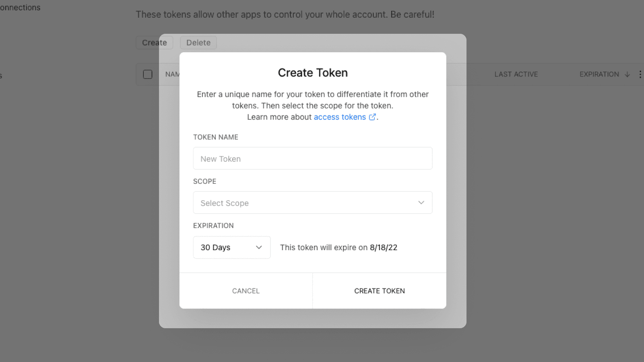Open the Connections sidebar item
Screen dimensions: 644x362
coord(20,8)
